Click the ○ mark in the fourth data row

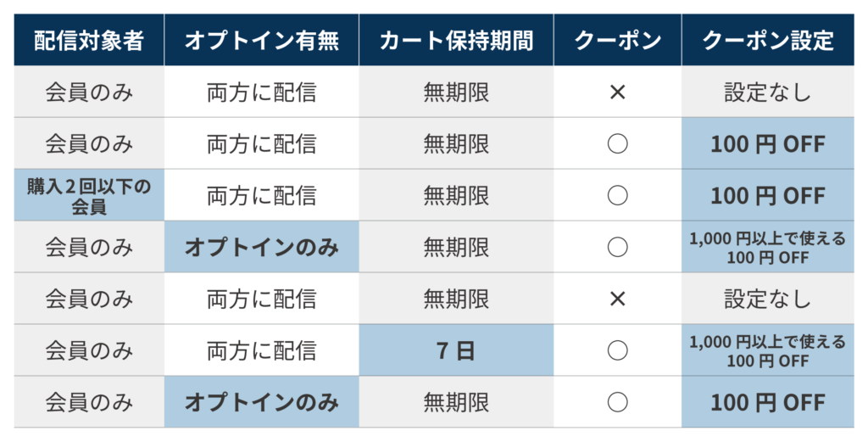tap(617, 247)
